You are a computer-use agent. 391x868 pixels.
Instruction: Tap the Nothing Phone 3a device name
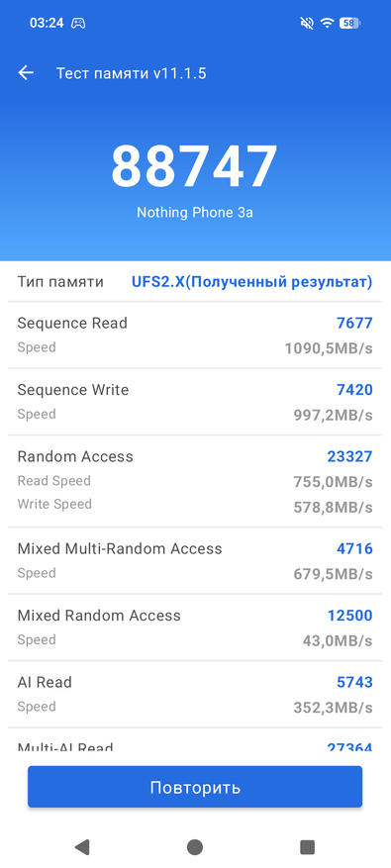(195, 212)
